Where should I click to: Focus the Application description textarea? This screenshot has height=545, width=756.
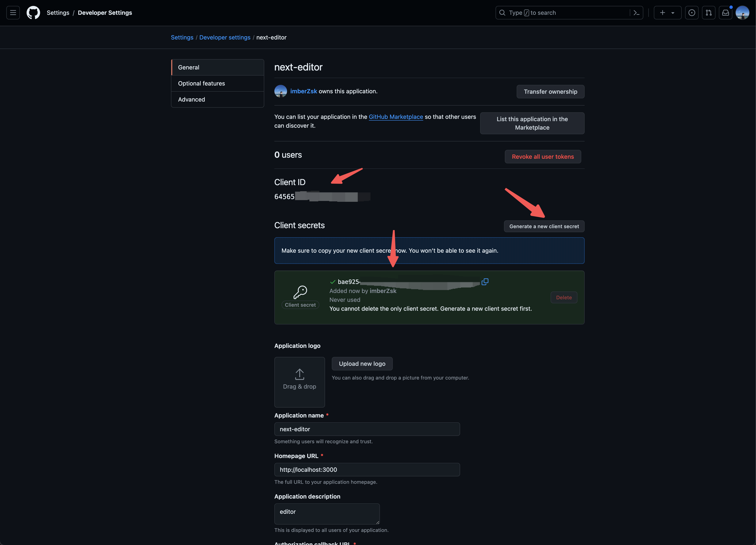(x=327, y=514)
